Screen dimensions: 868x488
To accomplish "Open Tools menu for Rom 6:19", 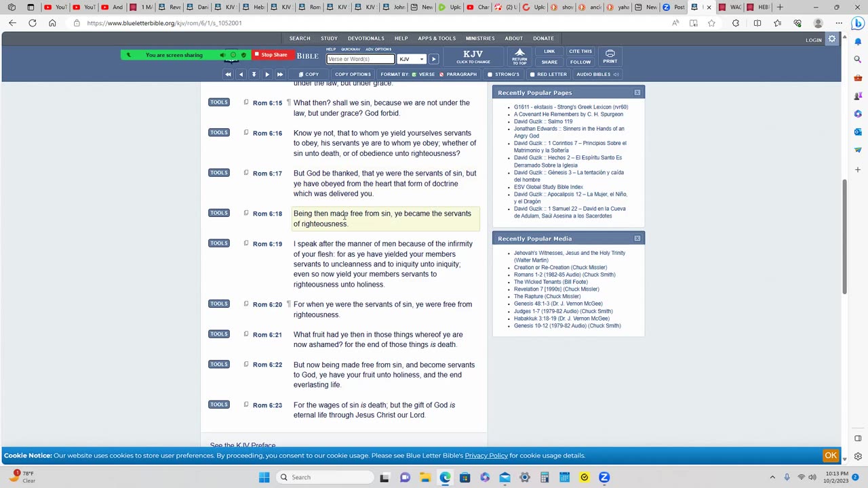I will (x=219, y=243).
